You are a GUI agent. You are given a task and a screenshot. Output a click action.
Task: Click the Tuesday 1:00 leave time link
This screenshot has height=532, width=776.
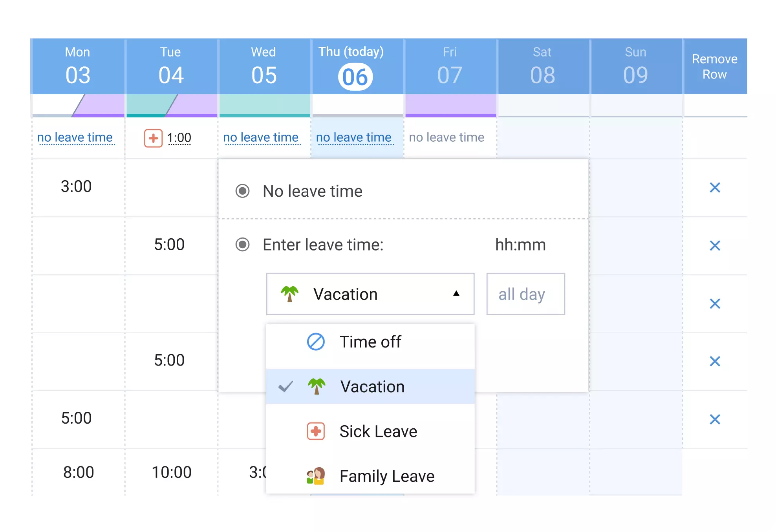click(179, 138)
